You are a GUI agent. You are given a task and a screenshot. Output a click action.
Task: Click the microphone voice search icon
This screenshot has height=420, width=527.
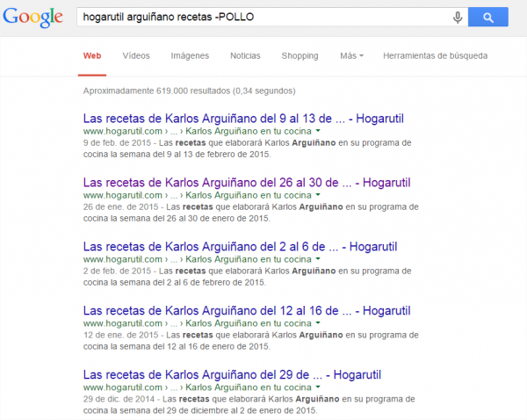tap(458, 17)
